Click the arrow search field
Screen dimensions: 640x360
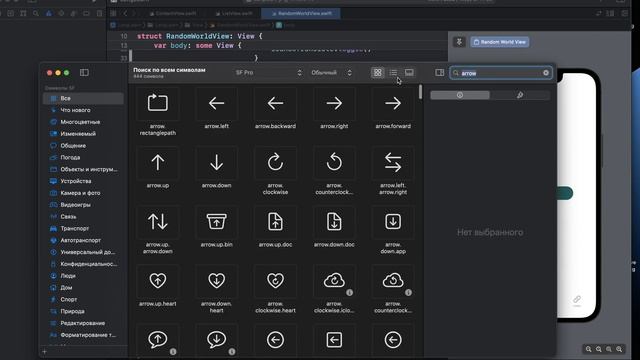(501, 73)
